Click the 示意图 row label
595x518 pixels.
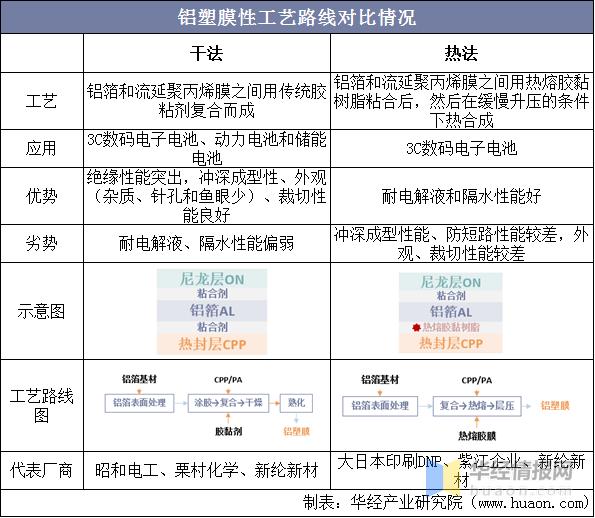pos(41,311)
